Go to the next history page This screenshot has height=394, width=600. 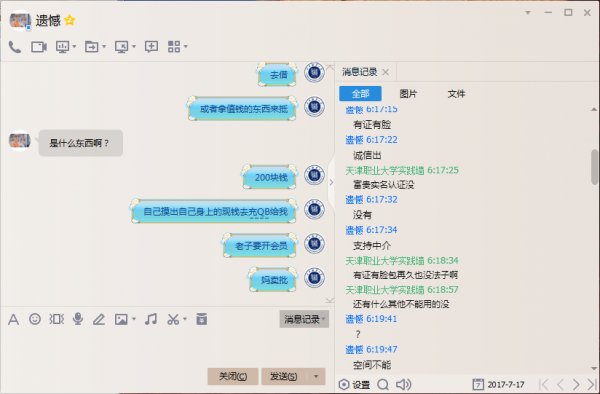tap(576, 384)
